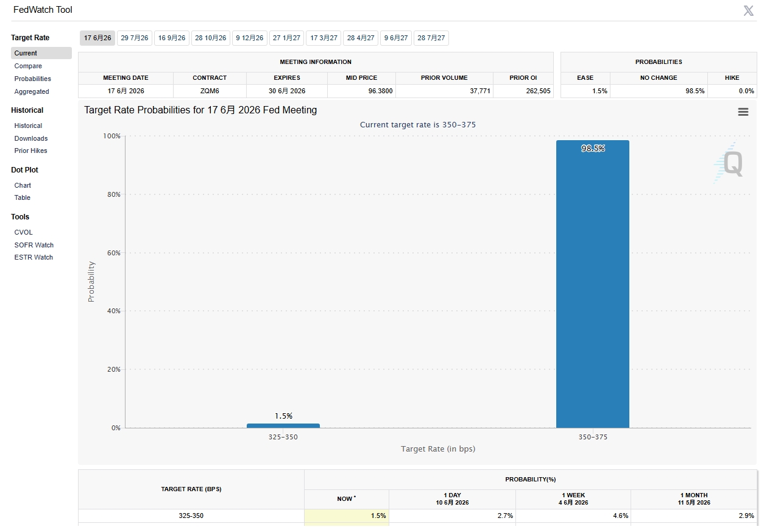The height and width of the screenshot is (532, 778).
Task: Select the 28 7月27 meeting tab
Action: click(x=431, y=38)
